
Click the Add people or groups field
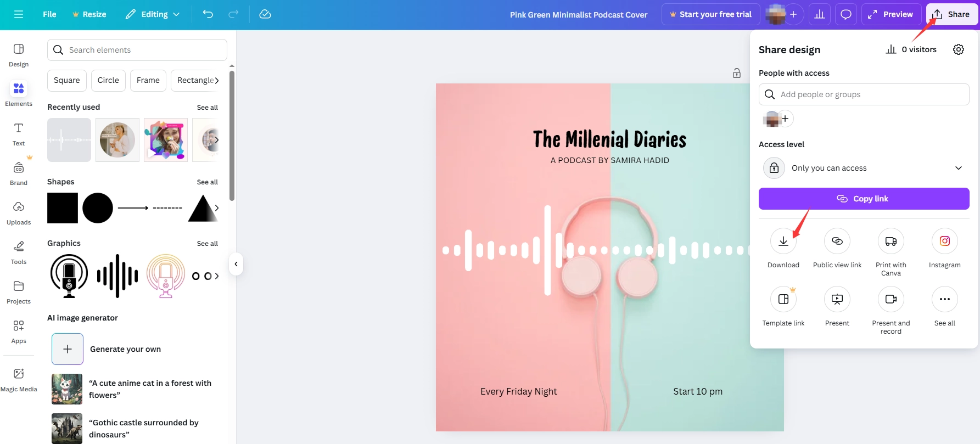pos(864,94)
